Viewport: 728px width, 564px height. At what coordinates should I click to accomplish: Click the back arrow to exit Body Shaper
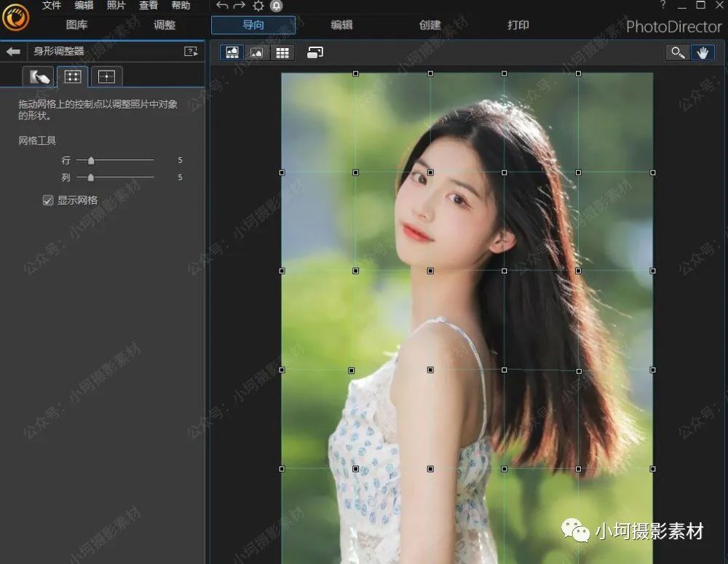click(12, 51)
